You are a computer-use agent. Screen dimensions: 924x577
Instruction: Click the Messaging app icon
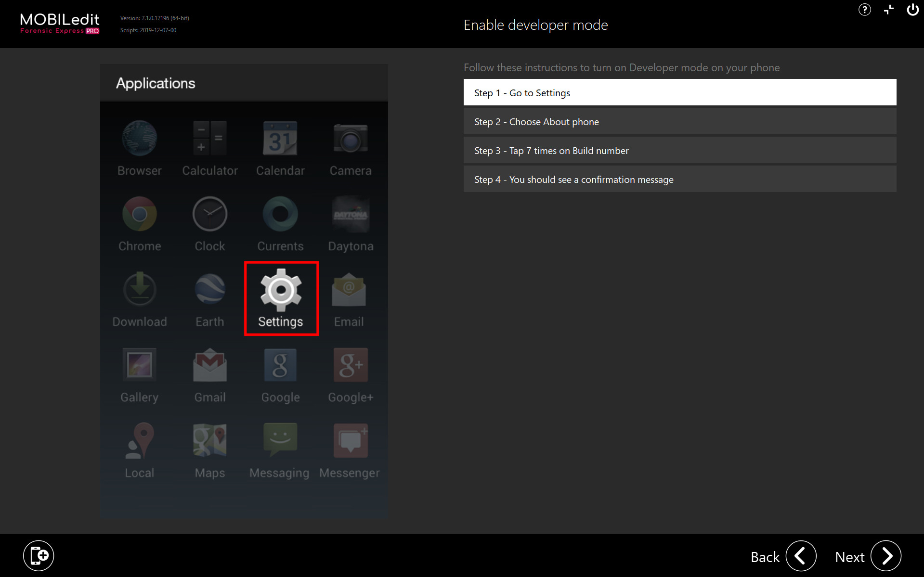(x=280, y=440)
